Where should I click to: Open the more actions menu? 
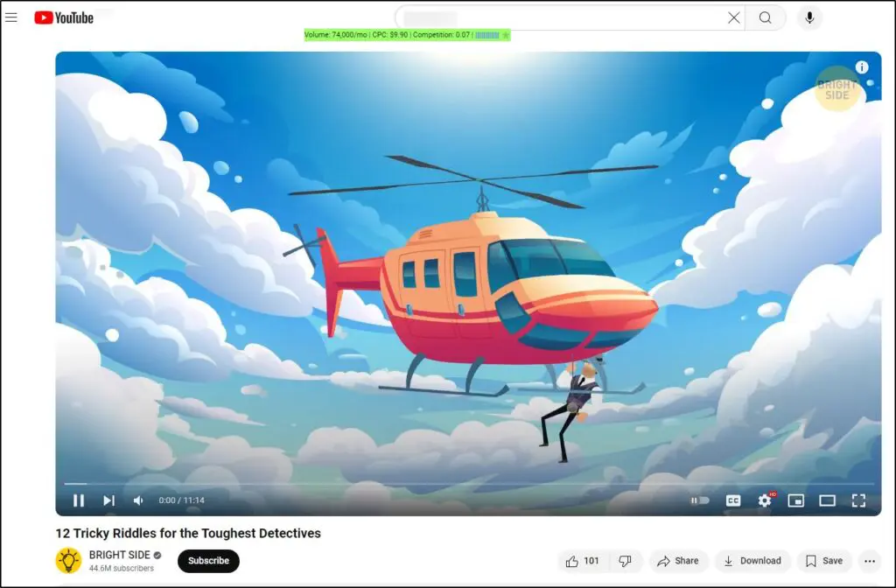tap(870, 560)
